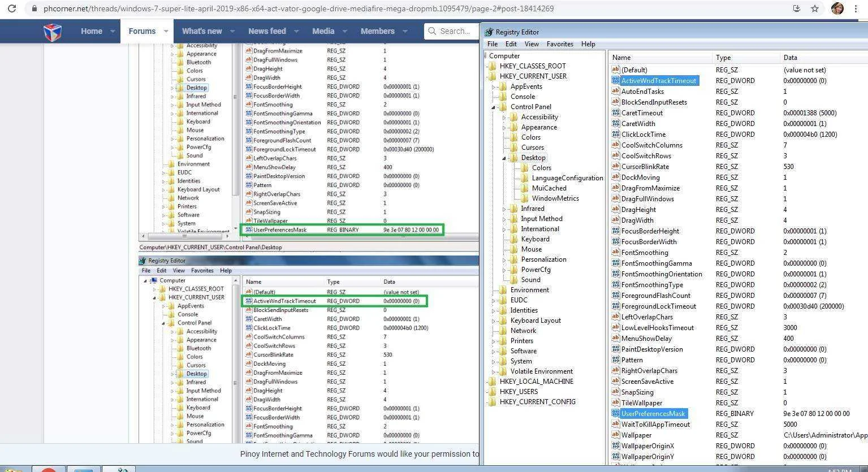This screenshot has width=868, height=472.
Task: Go to the Home link
Action: 92,32
